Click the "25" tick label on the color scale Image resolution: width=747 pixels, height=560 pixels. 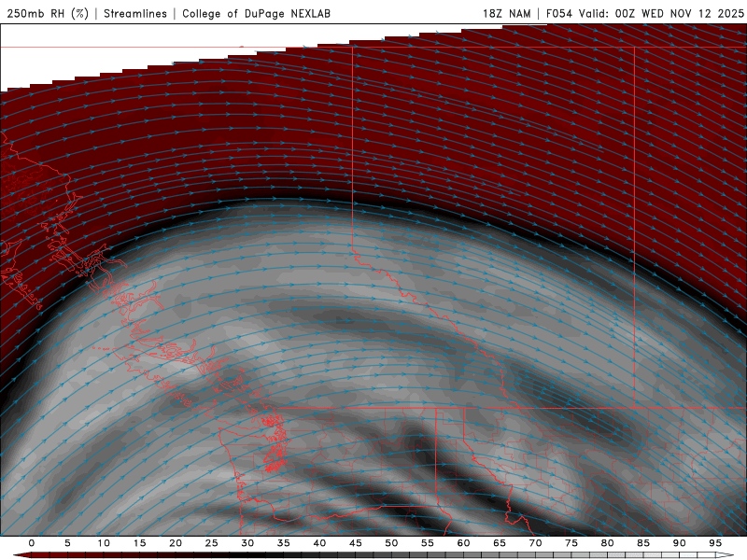coord(212,543)
